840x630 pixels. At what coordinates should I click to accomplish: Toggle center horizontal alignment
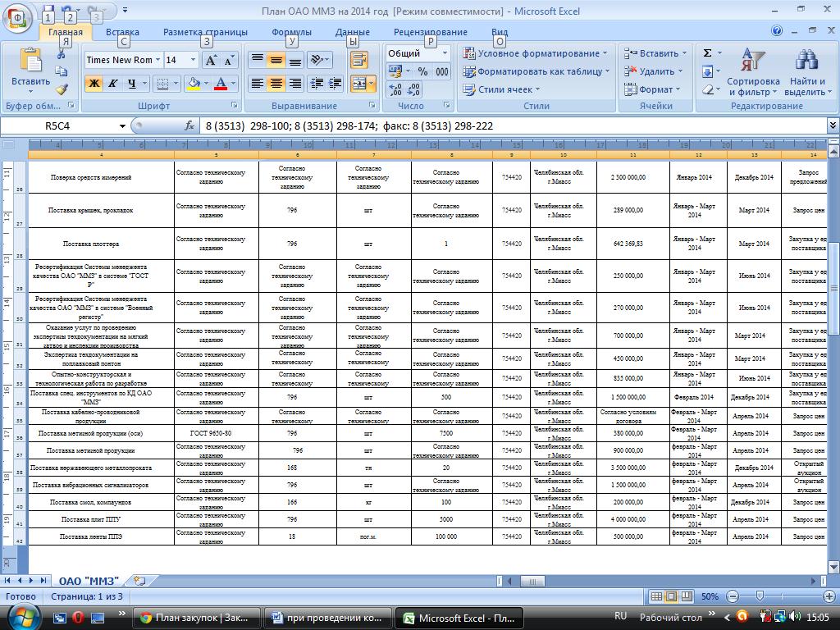point(276,84)
